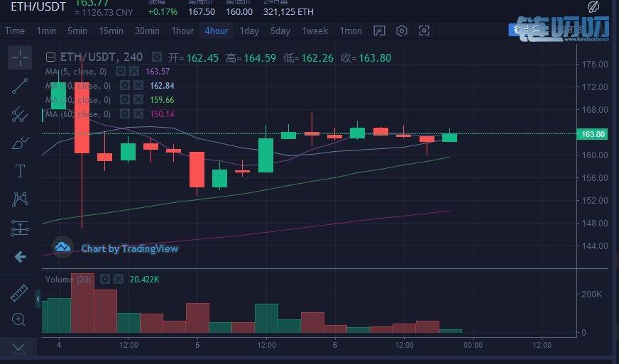Click the high price 167.50 value

pos(202,12)
